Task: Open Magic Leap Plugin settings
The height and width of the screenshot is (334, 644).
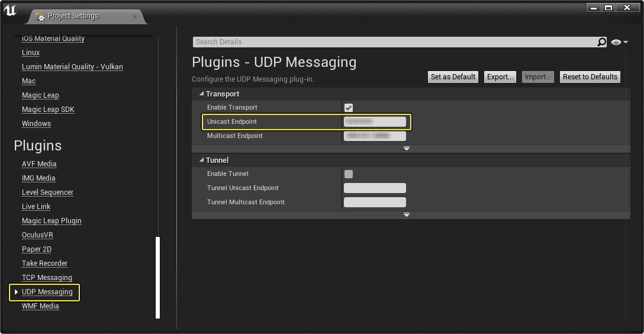Action: point(51,221)
